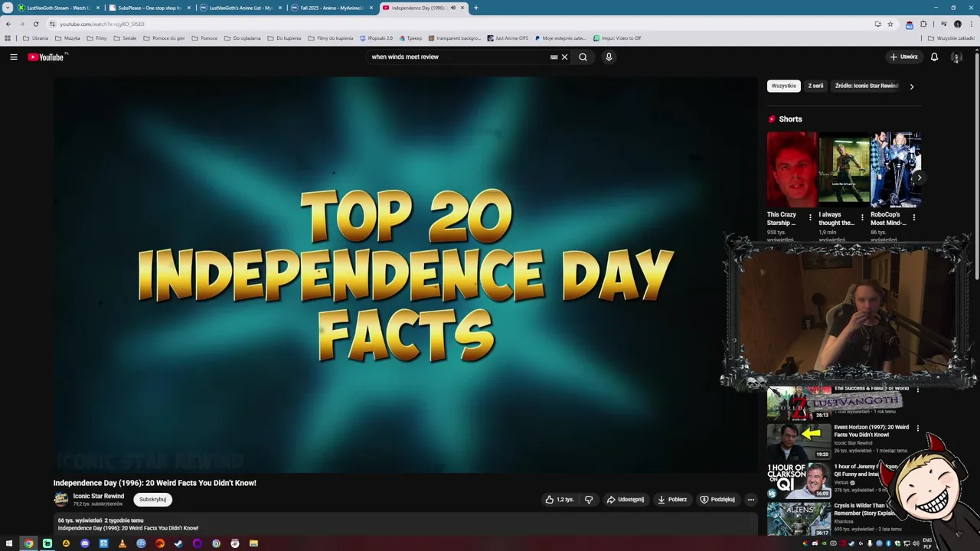Switch to the LustVanGoth Stream browser tab
The image size is (980, 551).
click(x=58, y=8)
